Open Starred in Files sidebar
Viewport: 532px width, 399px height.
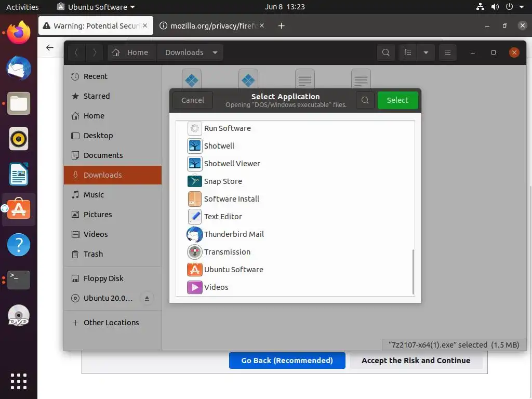click(x=113, y=96)
